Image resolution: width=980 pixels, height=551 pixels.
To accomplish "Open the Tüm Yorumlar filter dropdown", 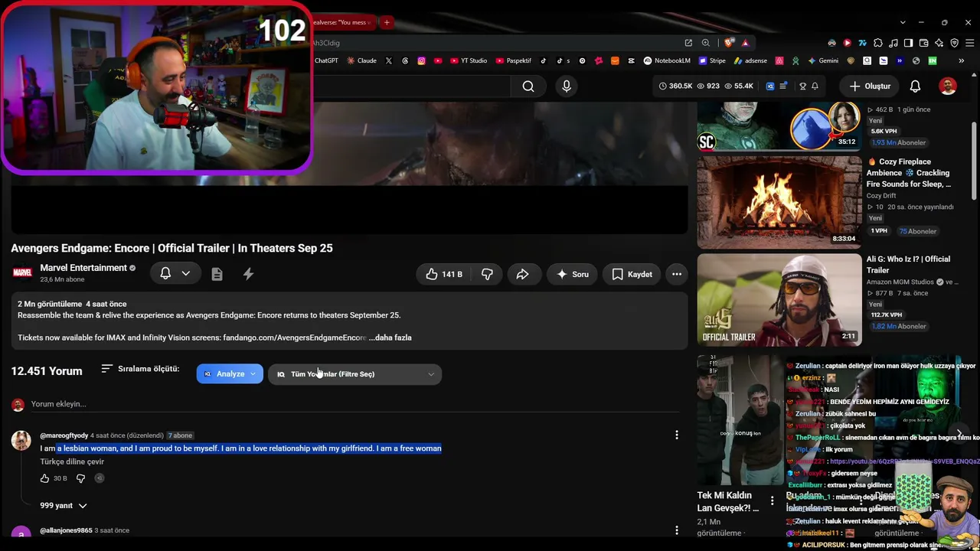I will point(355,374).
